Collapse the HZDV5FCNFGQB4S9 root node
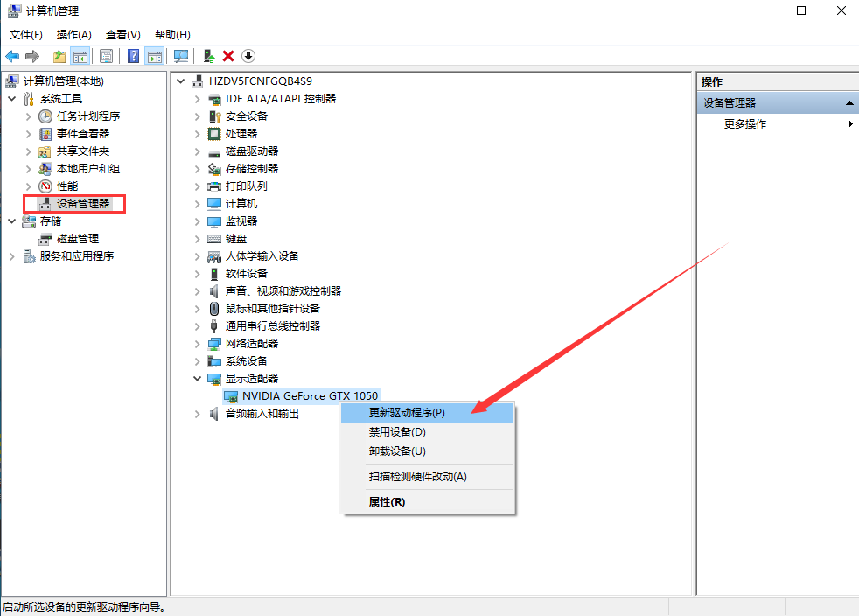This screenshot has height=616, width=859. click(181, 81)
